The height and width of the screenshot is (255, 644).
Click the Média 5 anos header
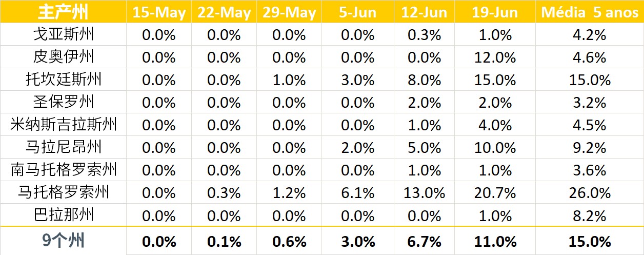point(590,13)
